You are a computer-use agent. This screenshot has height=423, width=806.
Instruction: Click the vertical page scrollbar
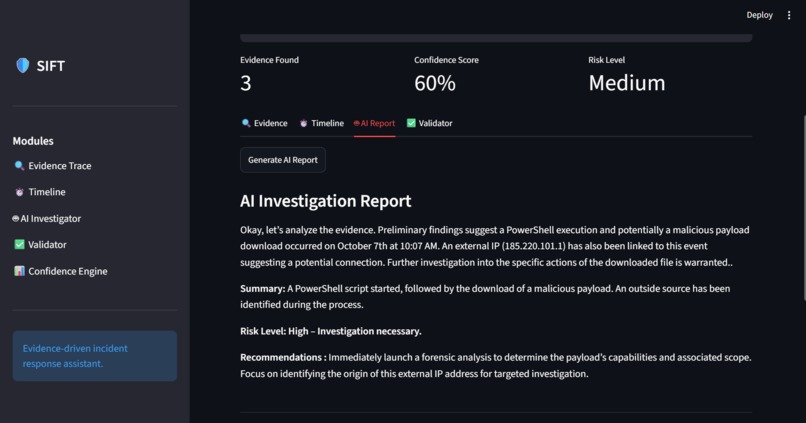point(804,208)
